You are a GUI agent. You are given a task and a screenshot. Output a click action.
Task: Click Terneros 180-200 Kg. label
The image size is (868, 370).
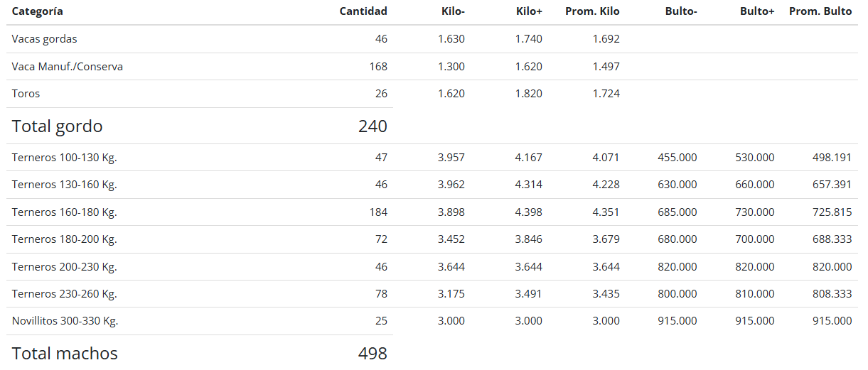click(65, 239)
